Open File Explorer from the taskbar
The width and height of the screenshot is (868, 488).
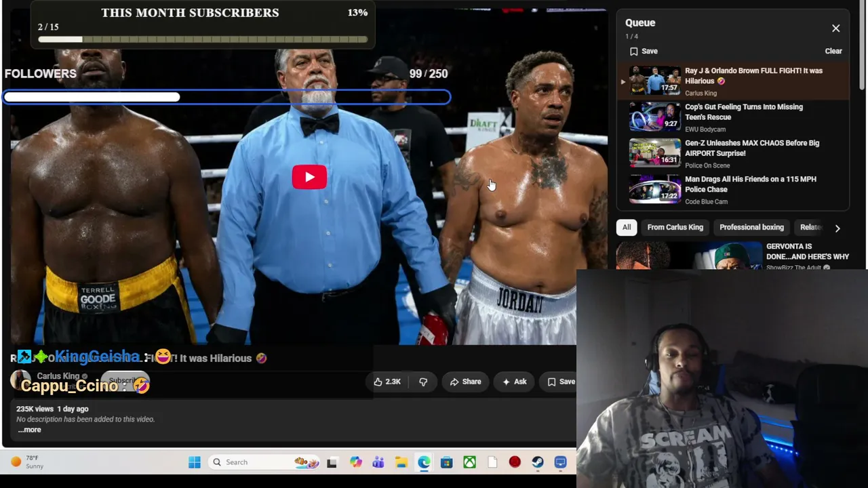401,462
